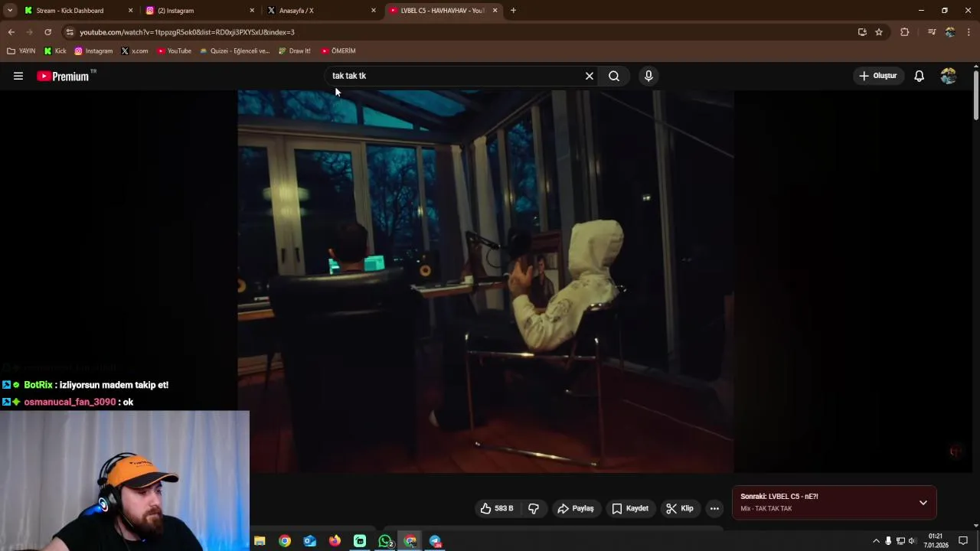Open Firefox from the taskbar
Viewport: 980px width, 551px height.
335,541
